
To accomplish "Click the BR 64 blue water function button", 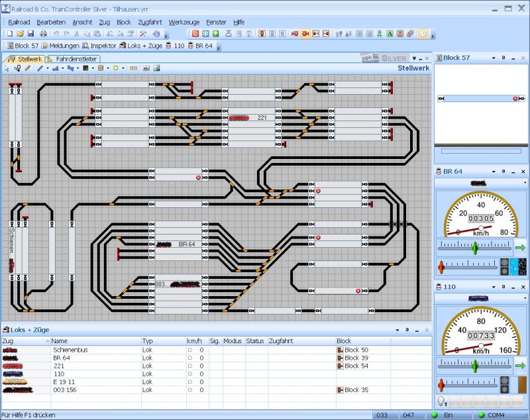I will point(513,266).
